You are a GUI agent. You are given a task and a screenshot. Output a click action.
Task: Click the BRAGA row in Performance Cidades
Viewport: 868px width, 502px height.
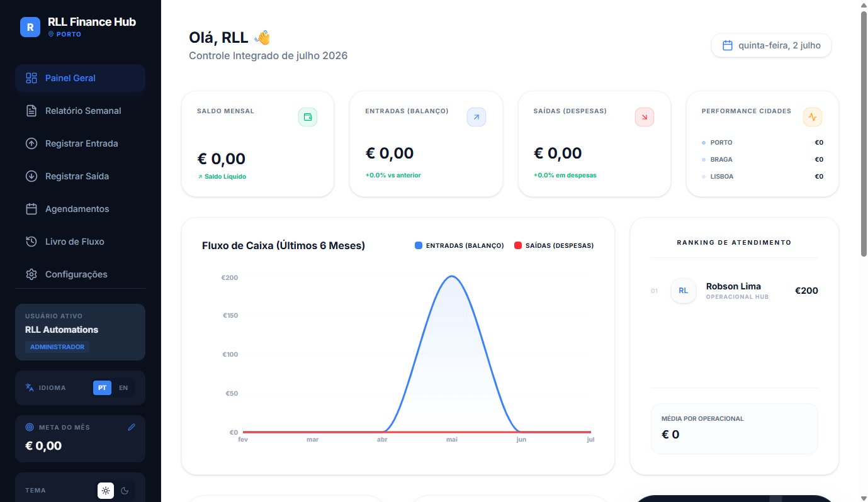[x=762, y=160]
